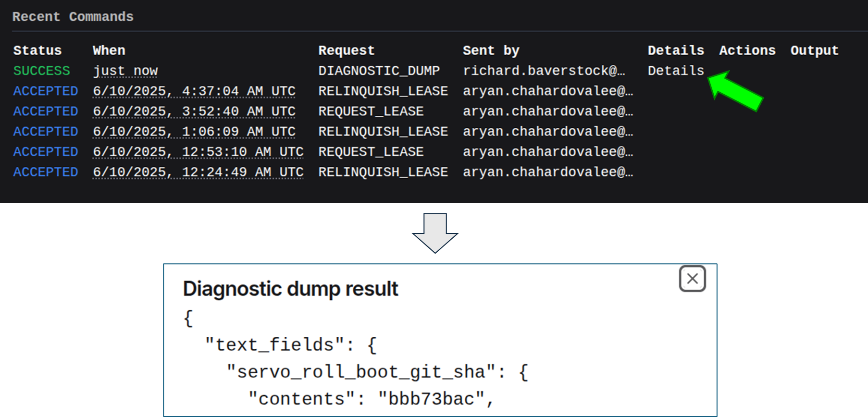
Task: Click timestamp 6/10/2025, 12:53:10 AM UTC
Action: 198,151
